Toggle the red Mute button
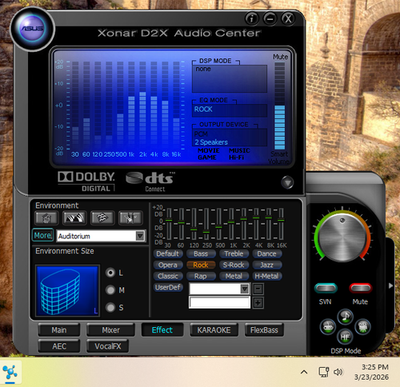The image size is (400, 387). point(360,288)
